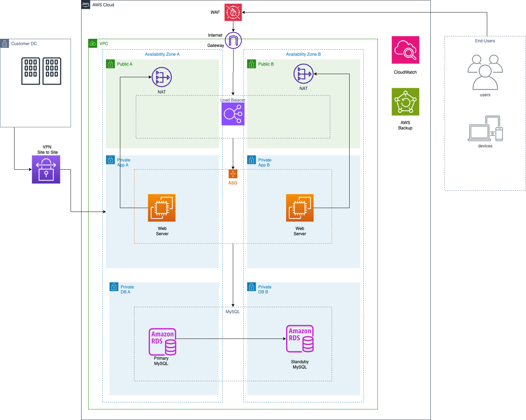Image resolution: width=526 pixels, height=420 pixels.
Task: Select the CloudWatch icon
Action: pyautogui.click(x=405, y=50)
